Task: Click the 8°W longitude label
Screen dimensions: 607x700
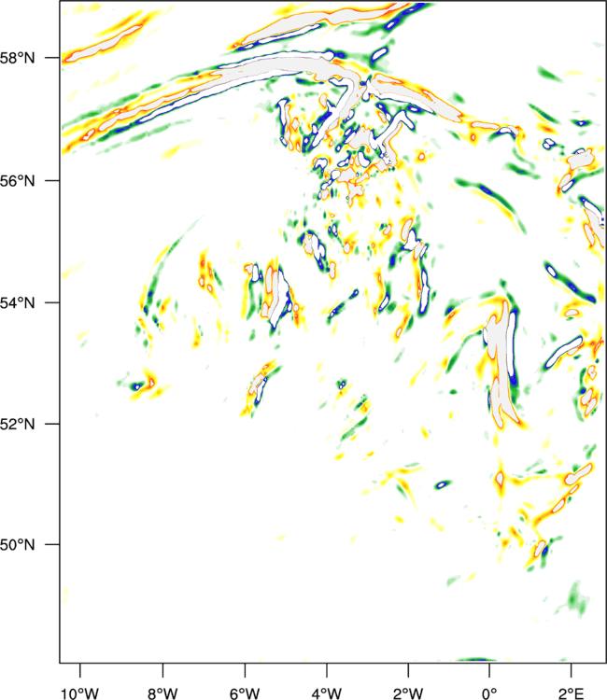Action: point(162,693)
